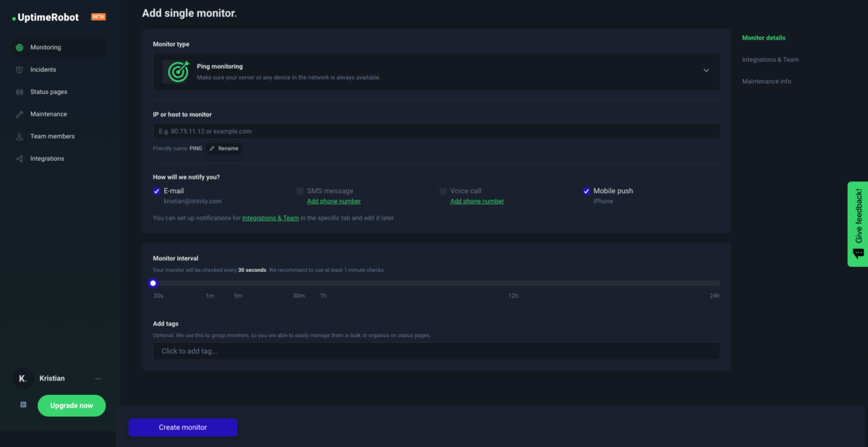Click the Create monitor button

pos(183,427)
